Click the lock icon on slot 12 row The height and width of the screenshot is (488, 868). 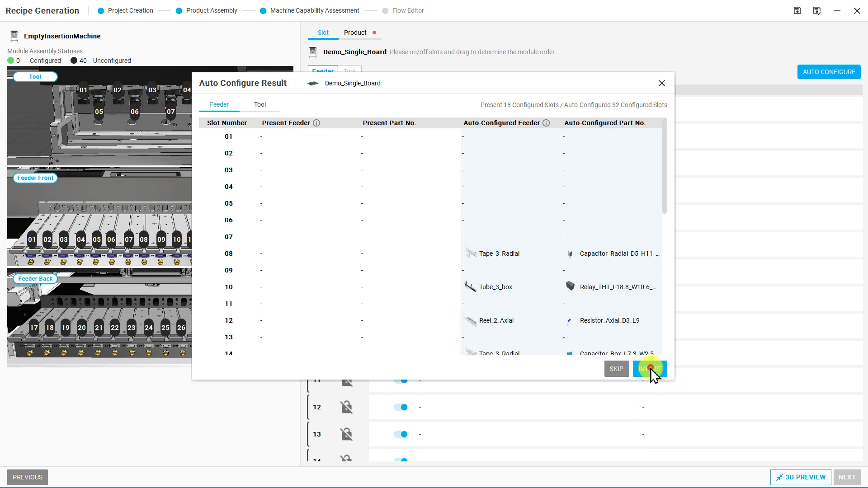(346, 407)
